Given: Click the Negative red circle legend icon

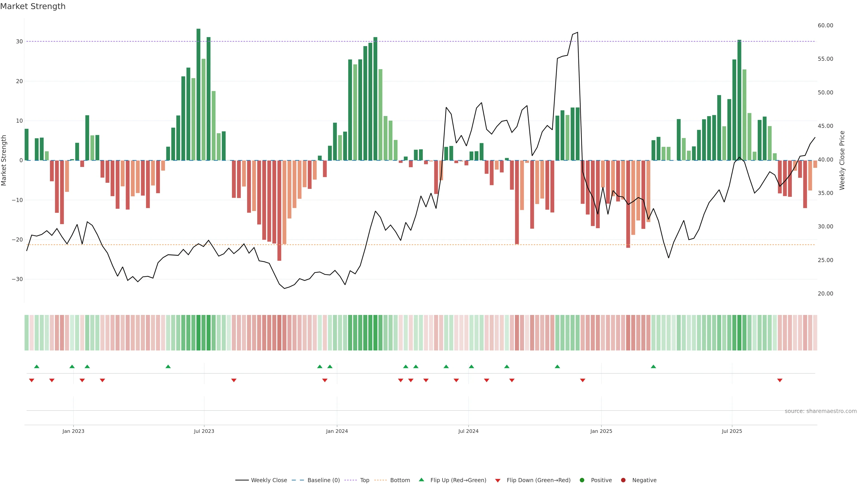Looking at the screenshot, I should click(x=623, y=480).
